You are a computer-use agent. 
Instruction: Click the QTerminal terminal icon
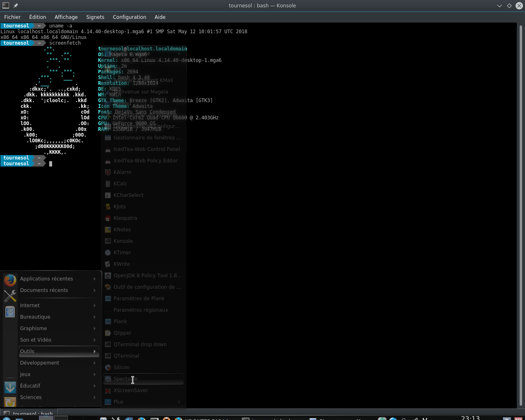point(108,356)
